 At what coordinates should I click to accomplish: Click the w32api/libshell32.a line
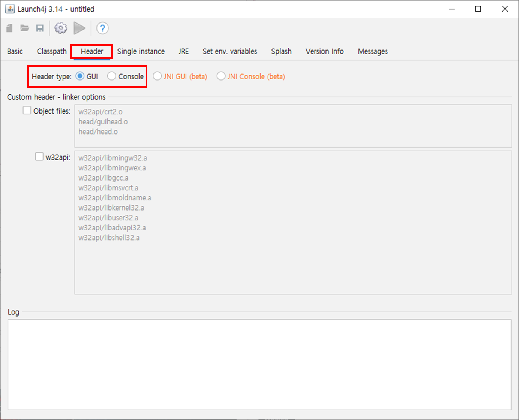tap(109, 238)
